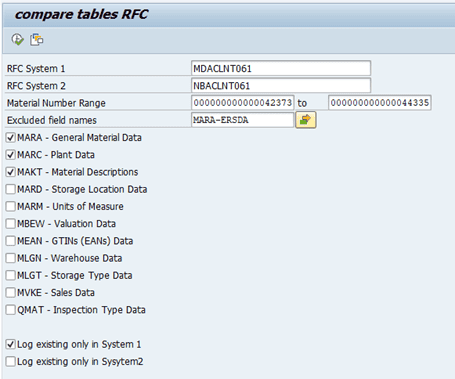This screenshot has width=455, height=379.
Task: Click the 'compare tables RFC' title
Action: pos(81,14)
